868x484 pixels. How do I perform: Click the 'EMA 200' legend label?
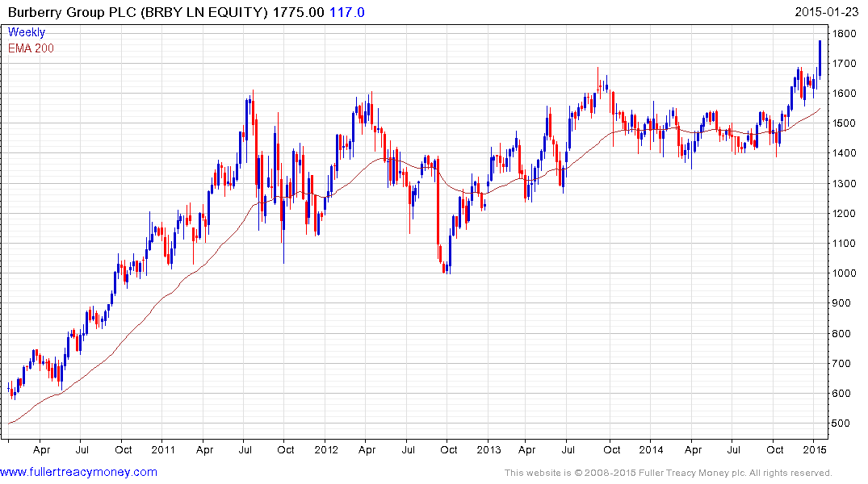point(31,48)
